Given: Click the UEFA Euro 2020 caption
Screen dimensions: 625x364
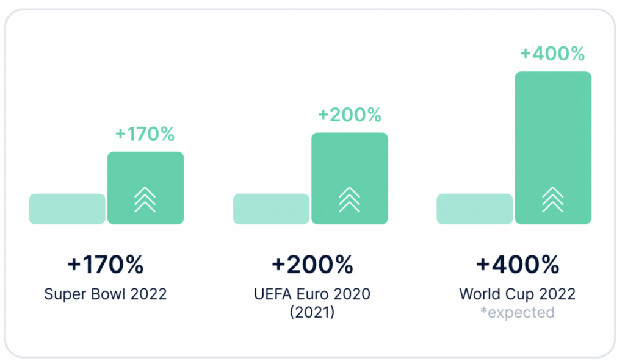Looking at the screenshot, I should point(312,294).
